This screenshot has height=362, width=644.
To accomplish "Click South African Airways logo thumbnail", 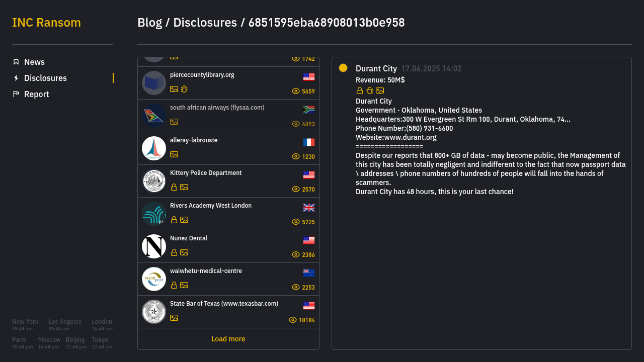I will click(154, 116).
